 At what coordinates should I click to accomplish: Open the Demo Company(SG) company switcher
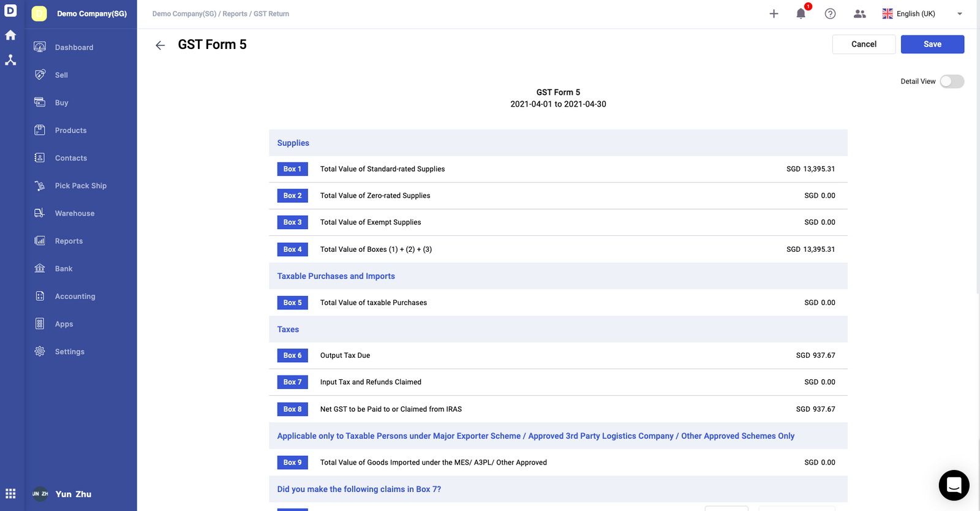click(x=81, y=13)
